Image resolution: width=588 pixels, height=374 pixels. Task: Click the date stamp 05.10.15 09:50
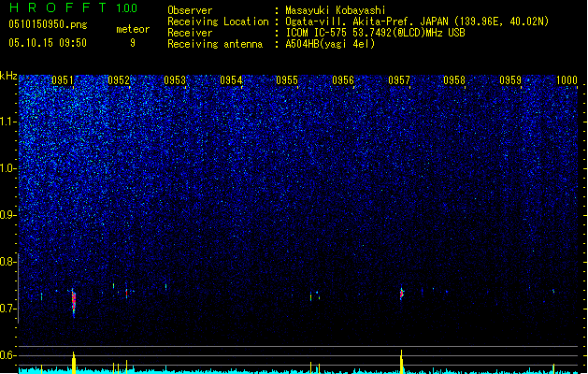coord(48,43)
